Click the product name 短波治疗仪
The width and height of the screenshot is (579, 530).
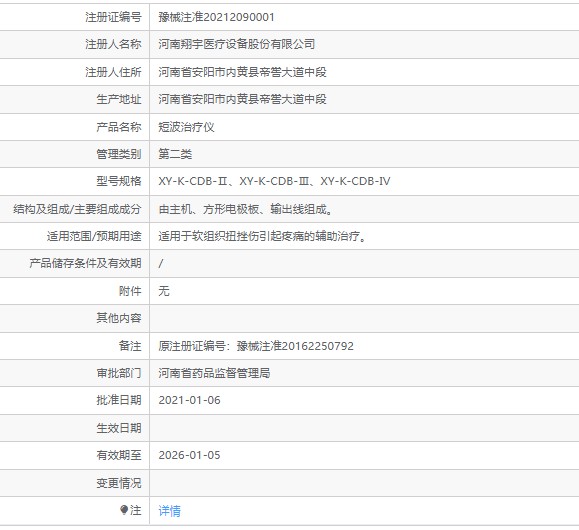[x=186, y=127]
